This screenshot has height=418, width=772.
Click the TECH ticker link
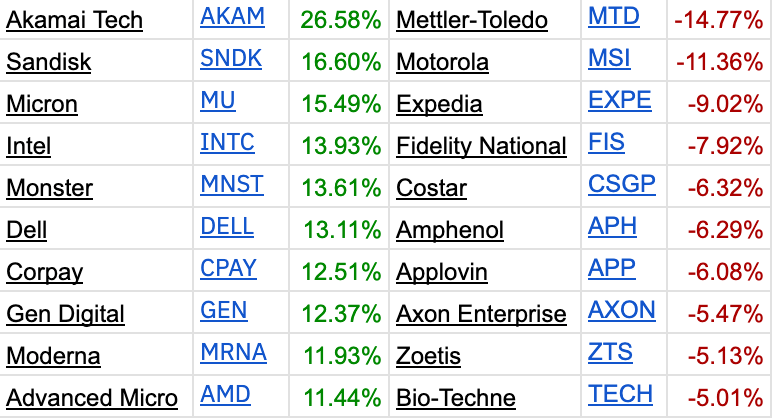click(x=620, y=394)
